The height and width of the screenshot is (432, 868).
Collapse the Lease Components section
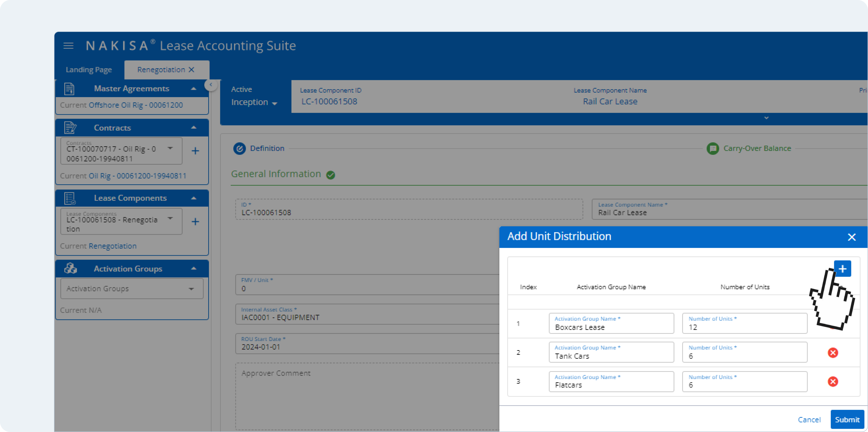coord(193,198)
